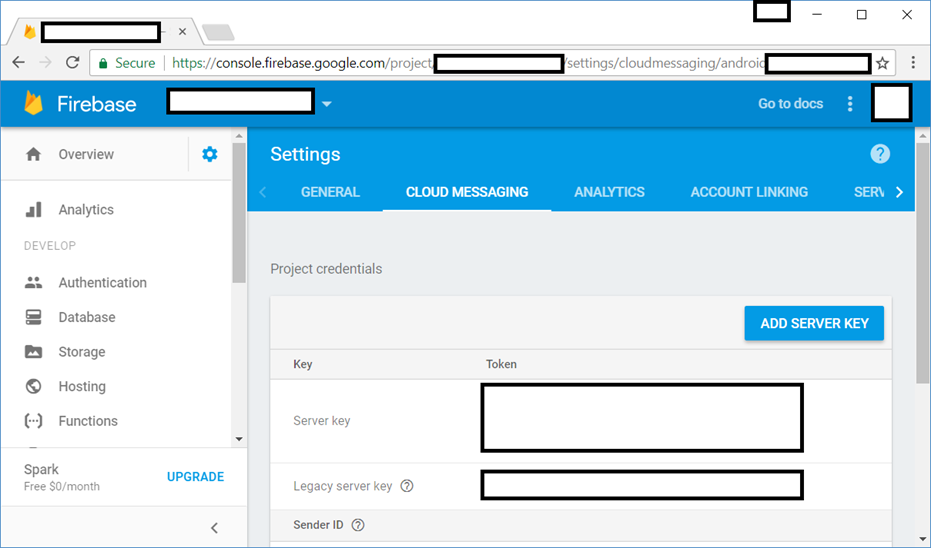This screenshot has height=548, width=931.
Task: Click the Add Server Key button
Action: (814, 323)
